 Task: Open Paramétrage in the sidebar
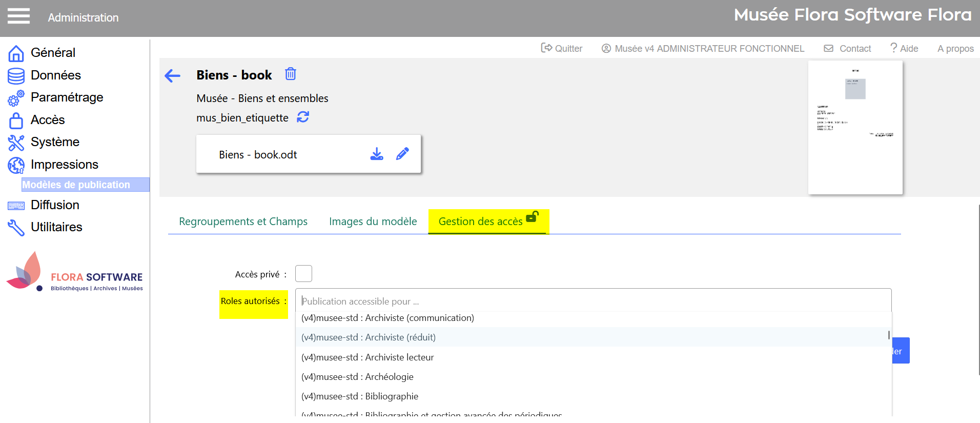tap(67, 97)
